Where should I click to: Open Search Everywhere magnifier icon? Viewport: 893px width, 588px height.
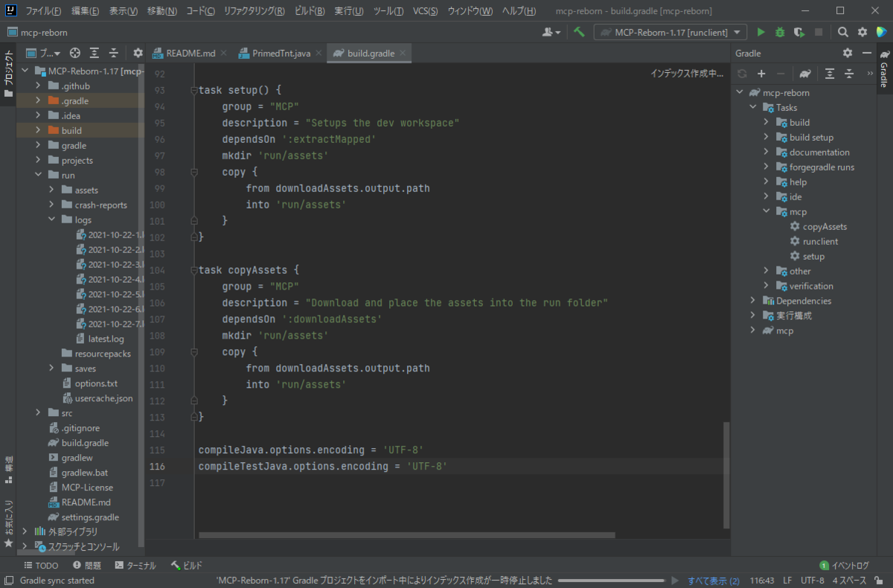[843, 32]
